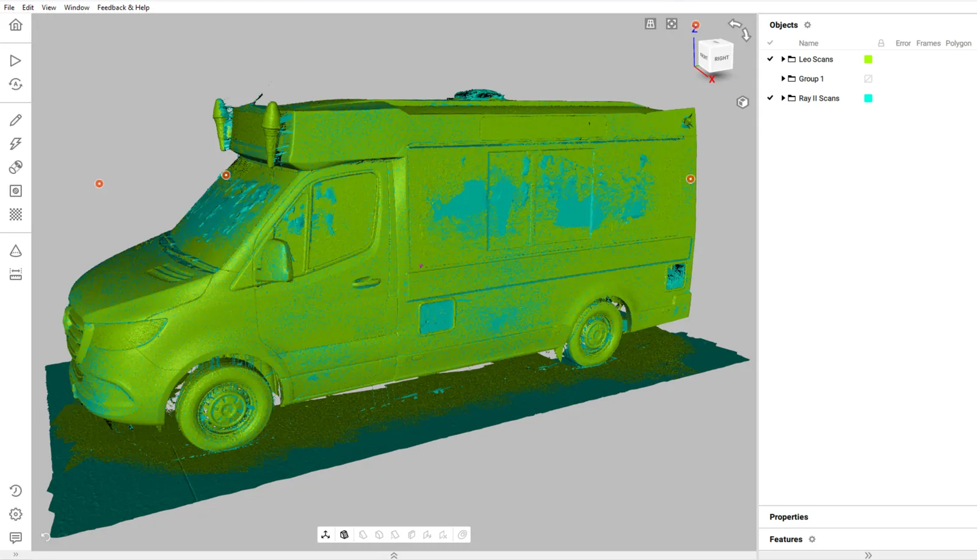977x560 pixels.
Task: Open the Scan panel play icon
Action: 16,60
